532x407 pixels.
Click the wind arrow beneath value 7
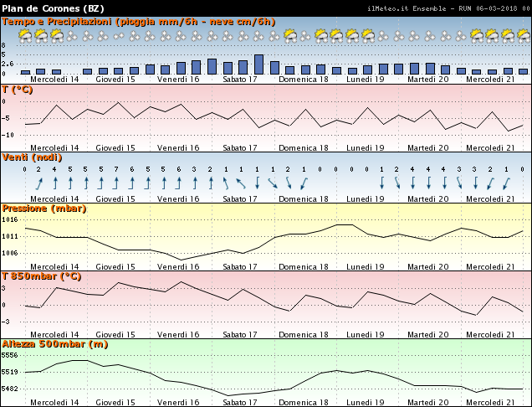[116, 183]
